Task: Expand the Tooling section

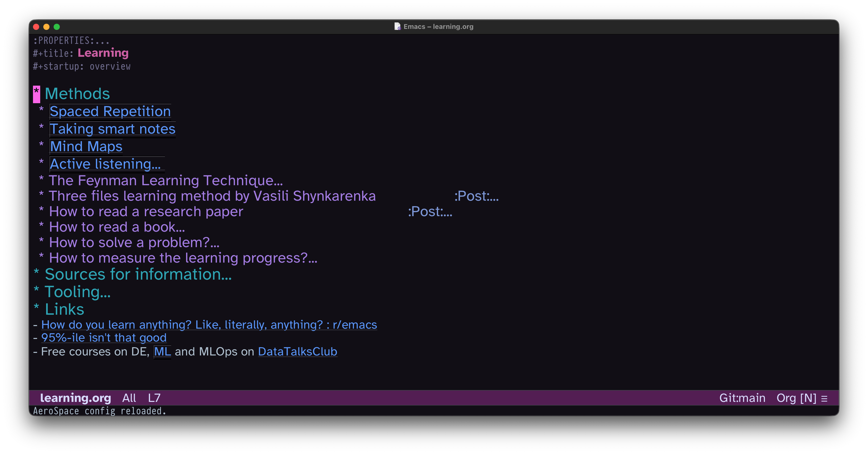Action: 78,292
